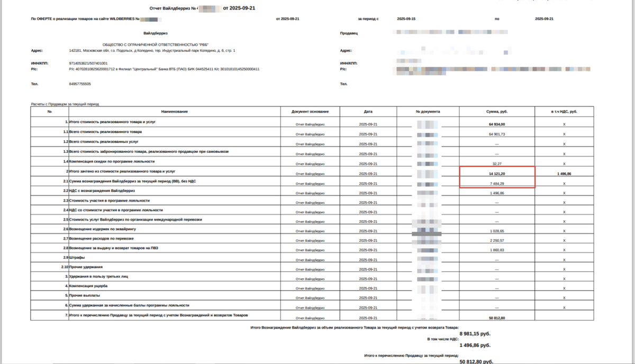Click "Отчет Вайлдберриз" cell in the Штрафы row
The height and width of the screenshot is (364, 635).
click(310, 260)
